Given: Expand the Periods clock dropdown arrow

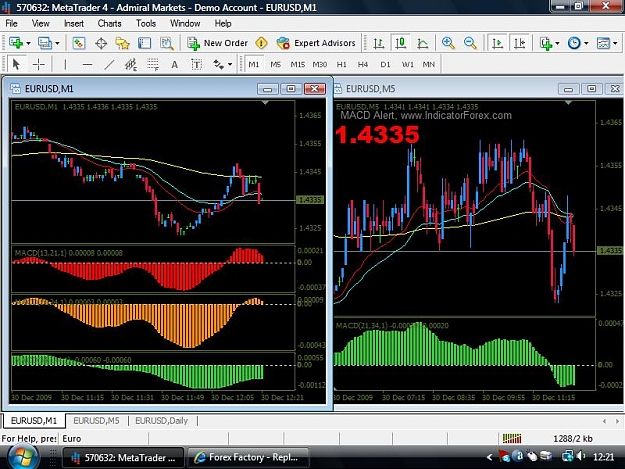Looking at the screenshot, I should tap(586, 43).
